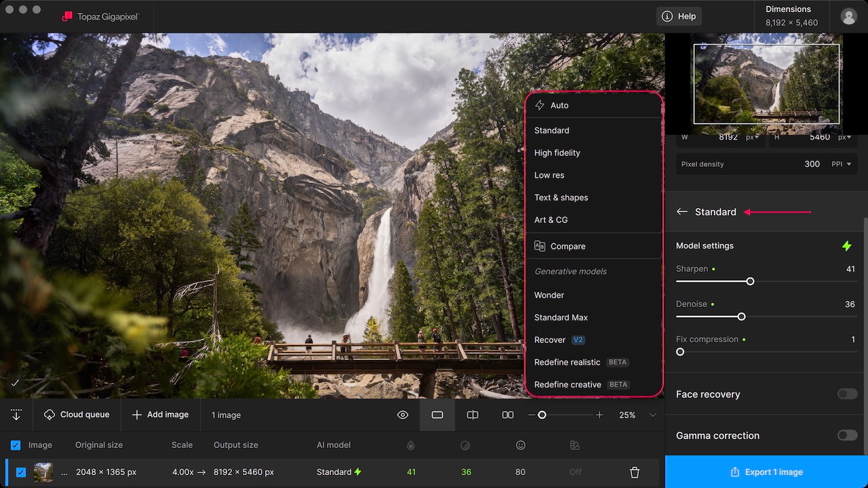This screenshot has height=488, width=868.
Task: Select Standard in the AI model list
Action: [x=594, y=130]
